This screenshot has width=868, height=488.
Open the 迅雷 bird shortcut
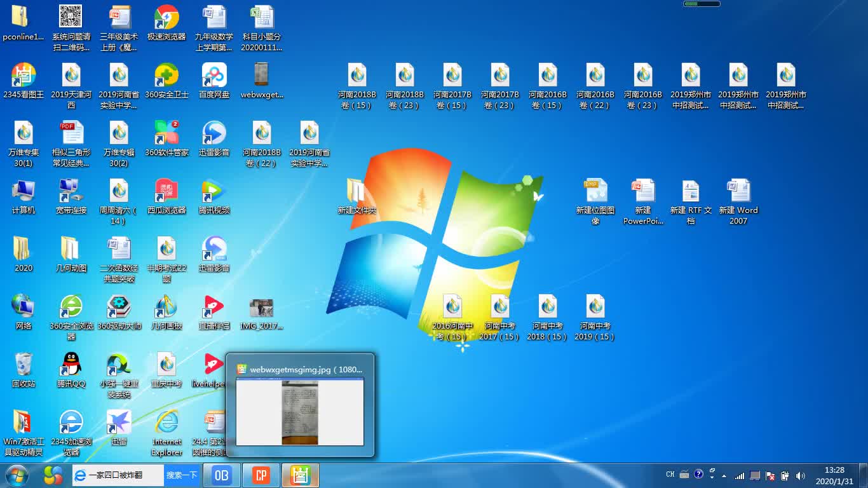click(119, 428)
